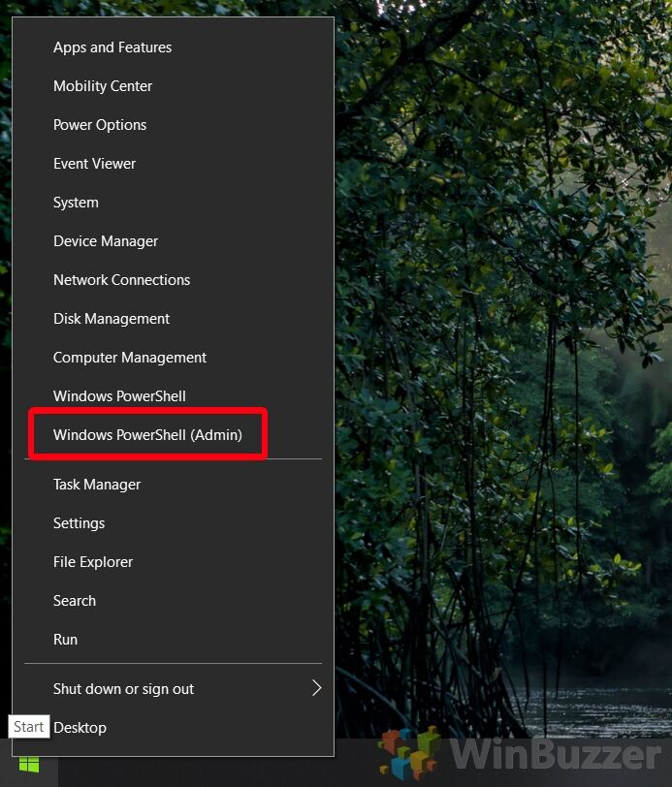The height and width of the screenshot is (787, 672).
Task: Select Power Options
Action: [x=174, y=124]
